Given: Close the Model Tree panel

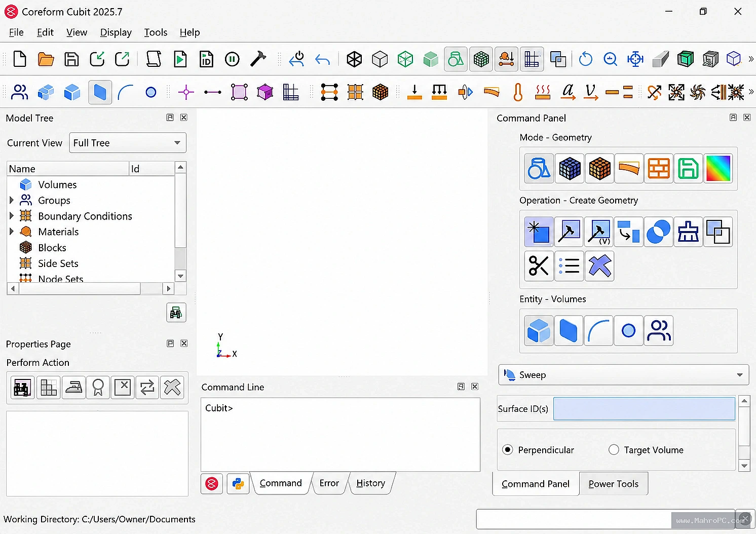Looking at the screenshot, I should (184, 118).
